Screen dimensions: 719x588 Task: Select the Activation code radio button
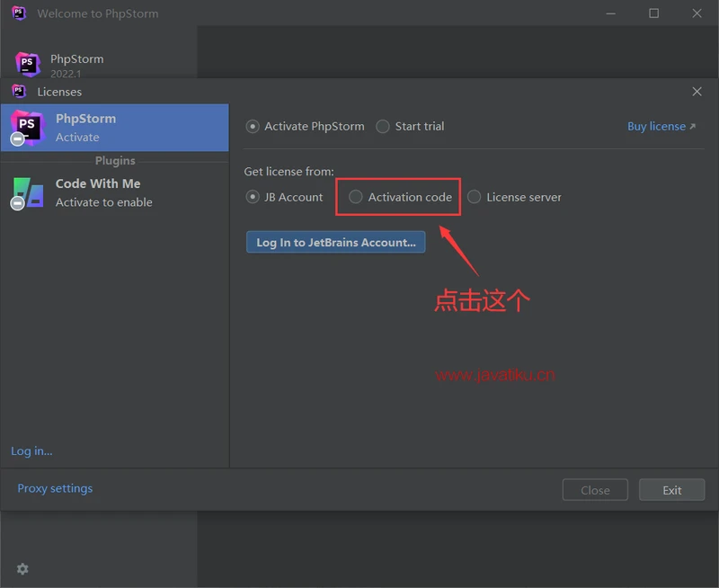[x=356, y=197]
